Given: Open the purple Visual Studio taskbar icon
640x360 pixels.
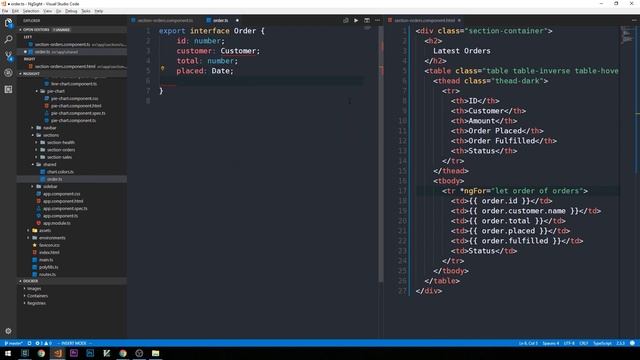Looking at the screenshot, I should [x=74, y=353].
